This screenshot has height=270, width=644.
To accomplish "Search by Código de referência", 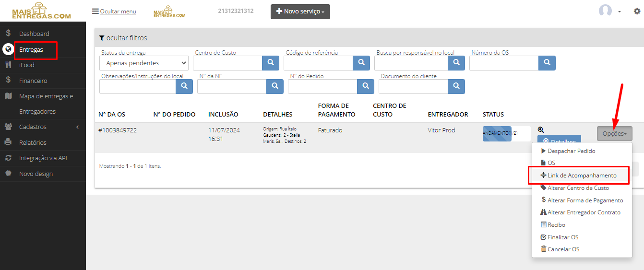I will (361, 63).
